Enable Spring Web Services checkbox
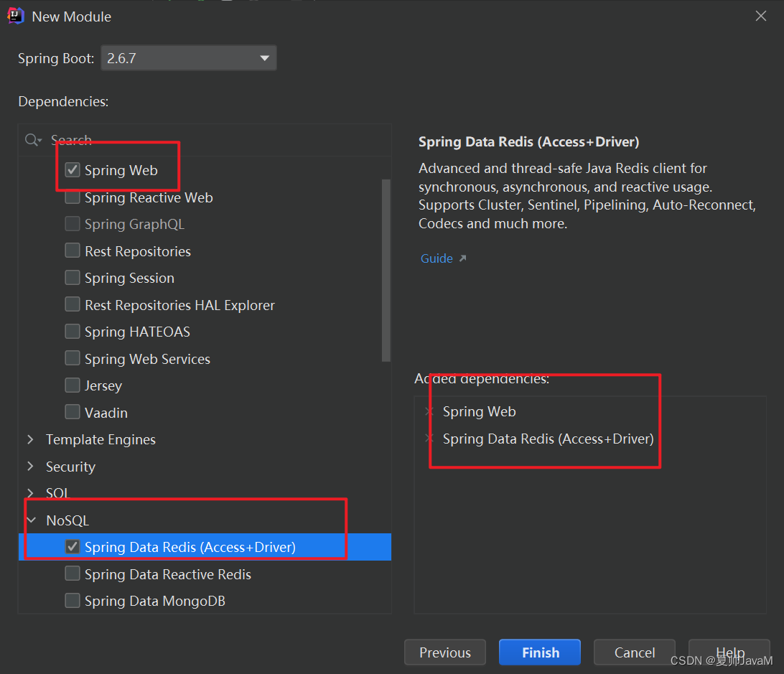The width and height of the screenshot is (784, 674). click(73, 358)
